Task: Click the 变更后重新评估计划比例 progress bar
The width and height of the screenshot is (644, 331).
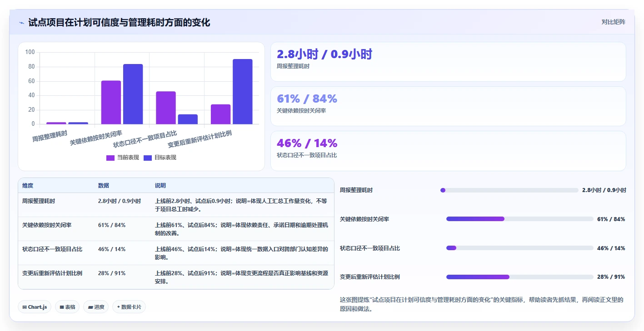Action: (x=520, y=277)
